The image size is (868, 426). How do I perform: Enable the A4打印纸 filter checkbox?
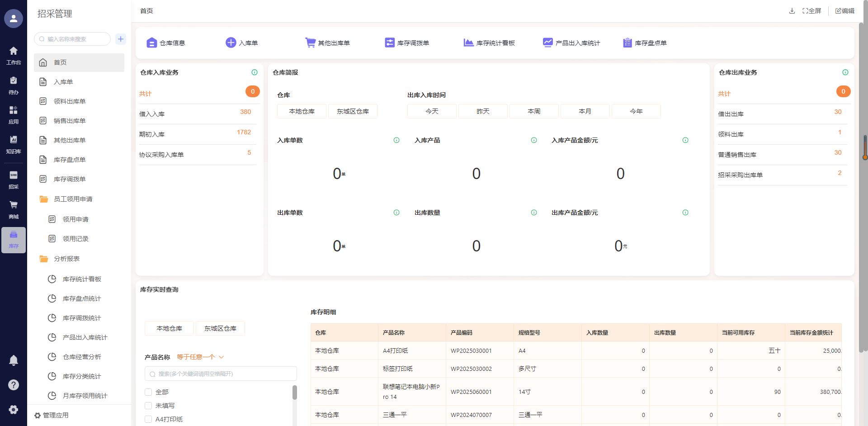click(x=148, y=419)
